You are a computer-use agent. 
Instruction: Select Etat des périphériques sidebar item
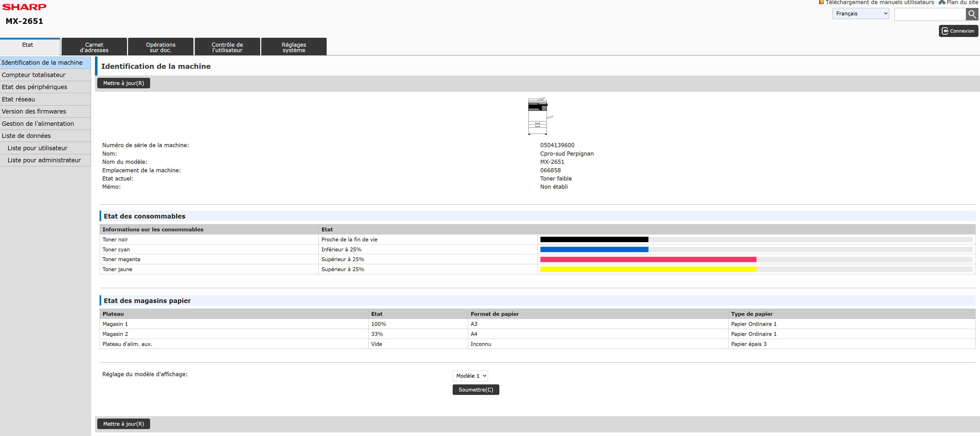coord(34,87)
